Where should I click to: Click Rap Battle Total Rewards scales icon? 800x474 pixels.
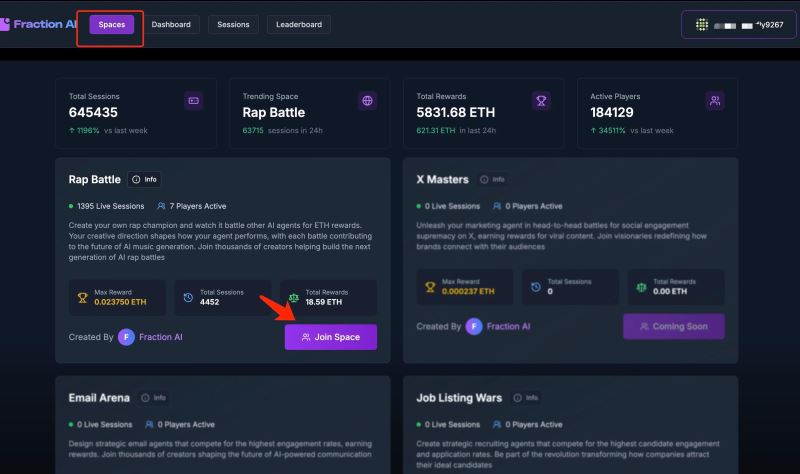pos(294,297)
